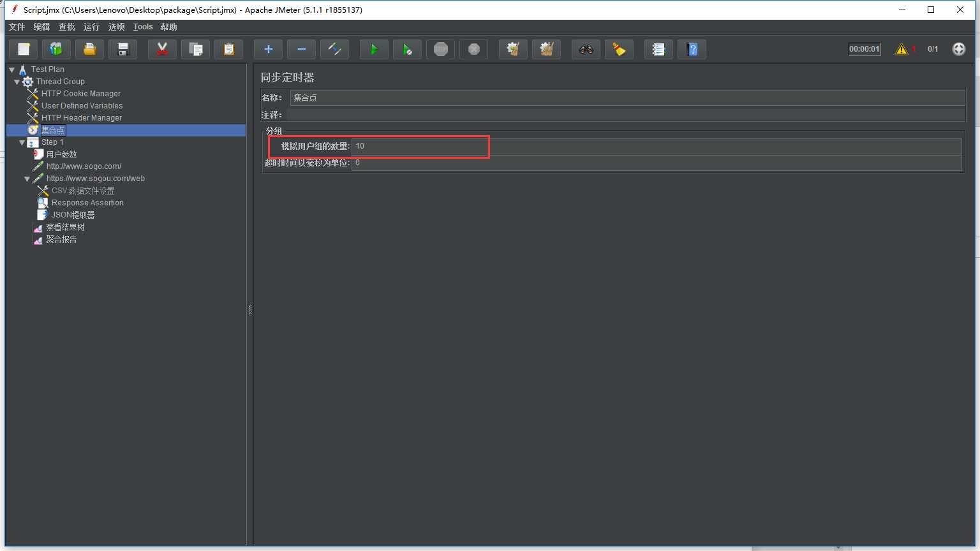980x551 pixels.
Task: Click the Cut scissors icon
Action: (x=163, y=49)
